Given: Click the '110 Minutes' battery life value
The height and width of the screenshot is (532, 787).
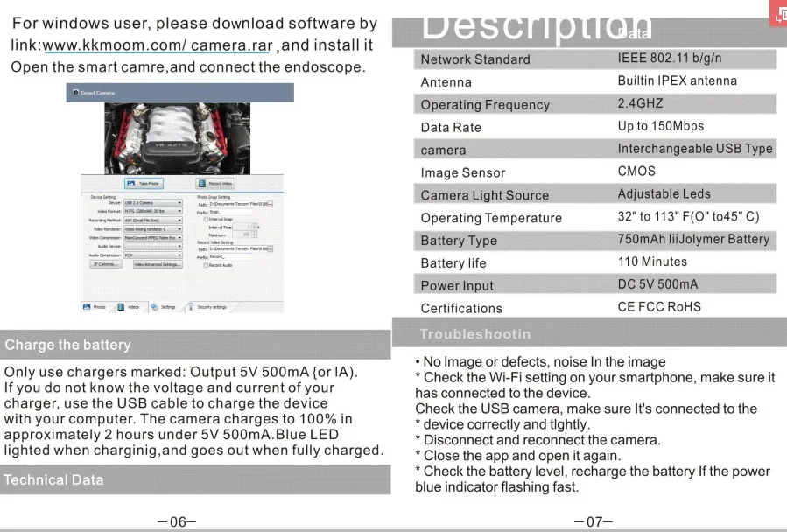Looking at the screenshot, I should [652, 262].
